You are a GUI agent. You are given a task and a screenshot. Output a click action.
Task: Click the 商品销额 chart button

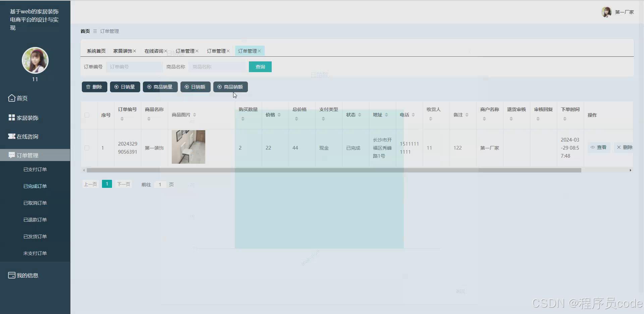click(230, 87)
